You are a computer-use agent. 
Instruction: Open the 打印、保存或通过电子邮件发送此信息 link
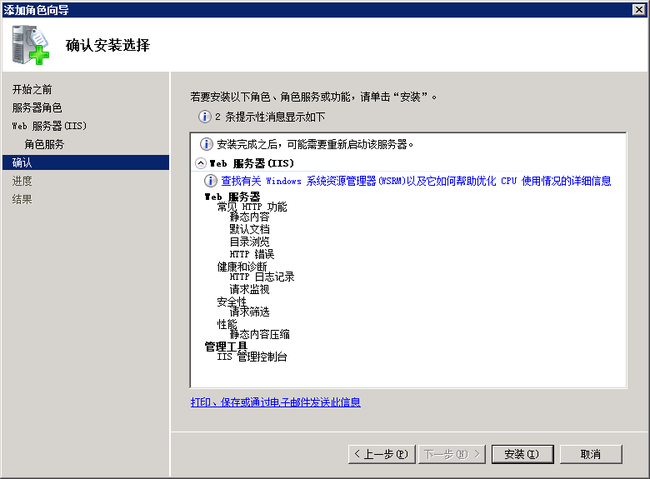(x=275, y=402)
